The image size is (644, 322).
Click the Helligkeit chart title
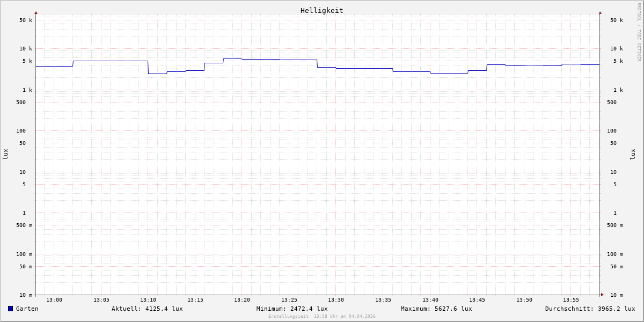tap(322, 10)
